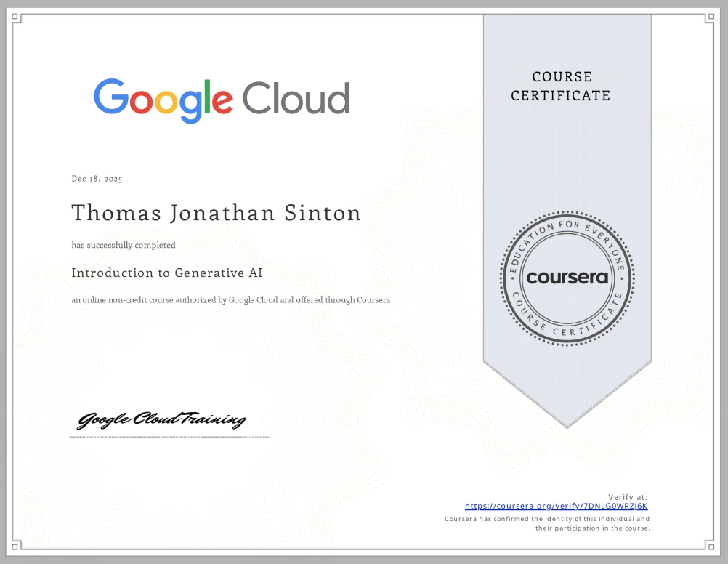Screen dimensions: 728x564
Task: Click the decorative corner bracket top-left
Action: pyautogui.click(x=16, y=15)
